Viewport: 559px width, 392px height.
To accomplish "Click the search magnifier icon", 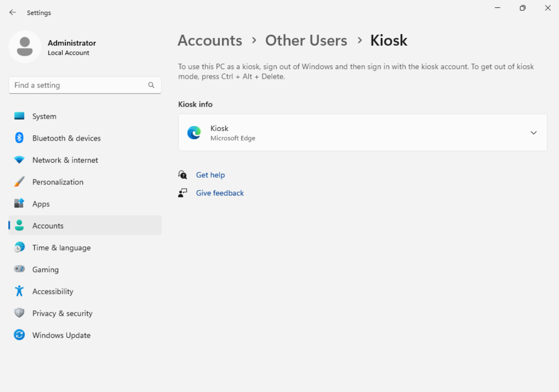I will (x=151, y=85).
